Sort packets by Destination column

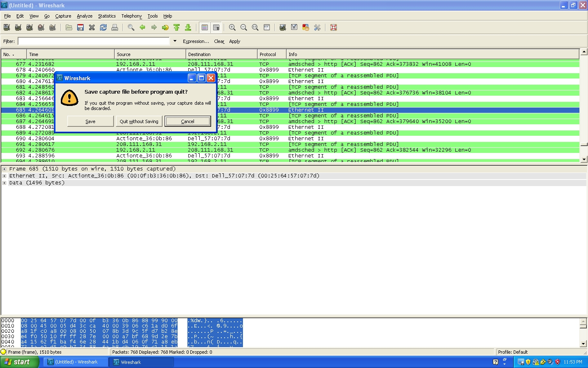coord(222,54)
